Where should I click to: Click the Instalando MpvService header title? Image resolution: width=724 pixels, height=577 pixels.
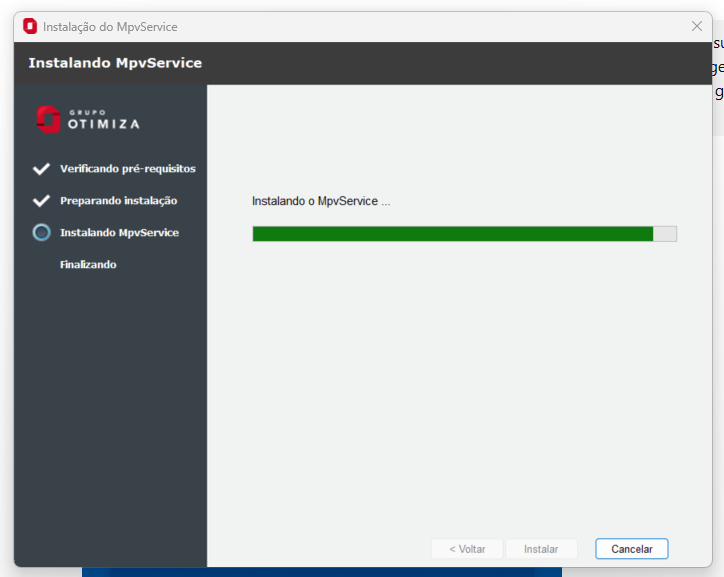[115, 63]
